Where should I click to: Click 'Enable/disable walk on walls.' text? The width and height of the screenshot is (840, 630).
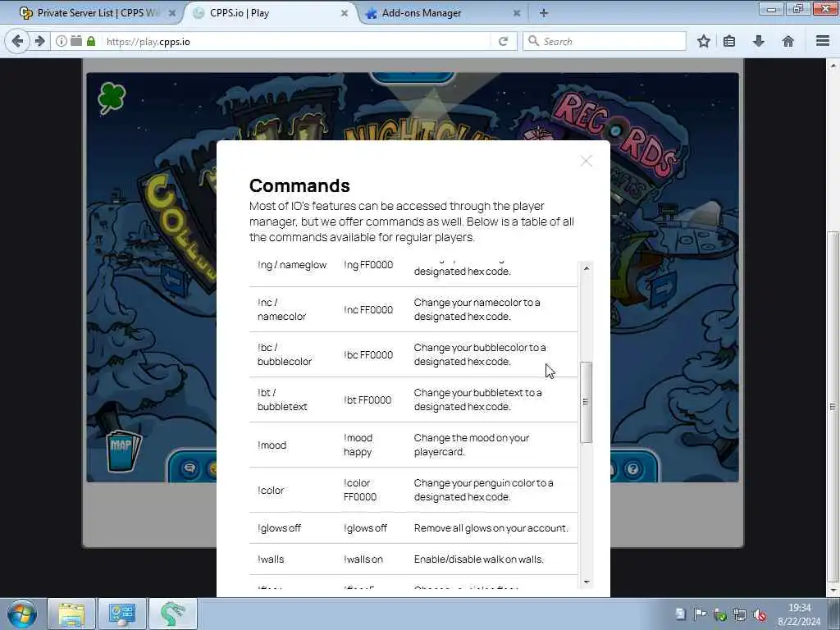(x=479, y=559)
